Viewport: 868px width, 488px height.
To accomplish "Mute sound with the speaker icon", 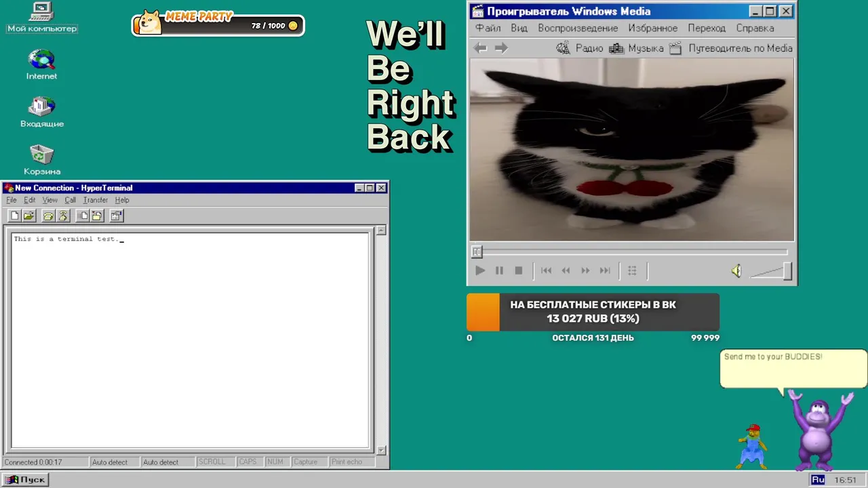I will coord(736,271).
